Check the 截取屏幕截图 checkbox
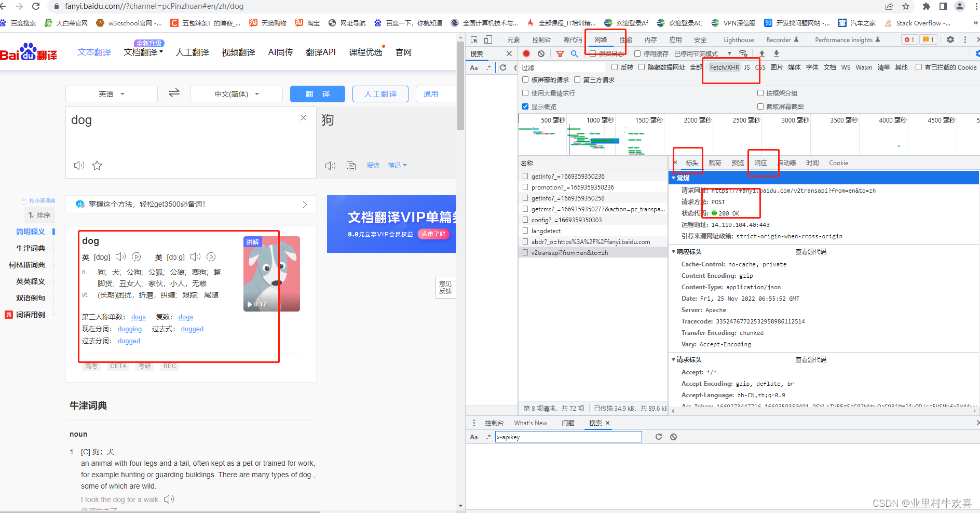Viewport: 980px width, 513px height. (760, 106)
